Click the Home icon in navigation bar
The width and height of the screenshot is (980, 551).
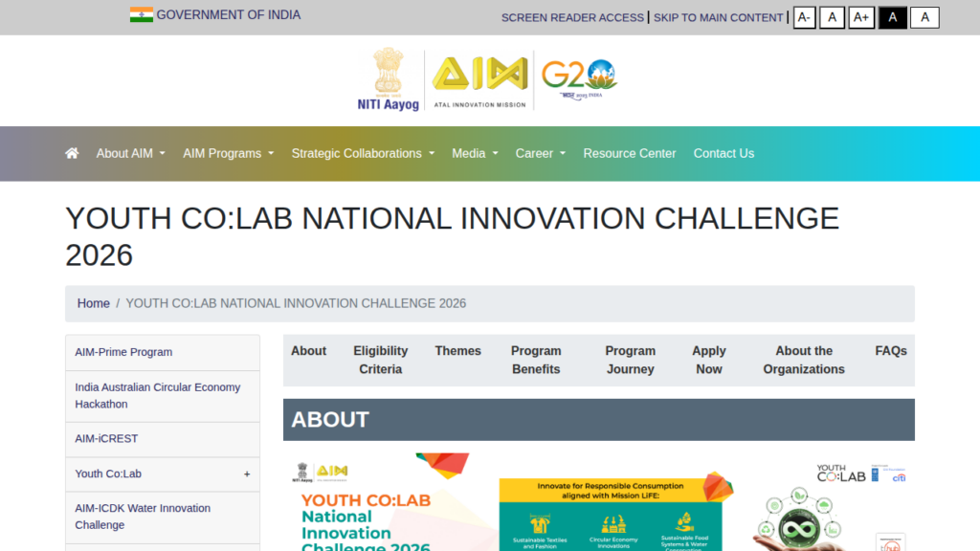[x=72, y=153]
